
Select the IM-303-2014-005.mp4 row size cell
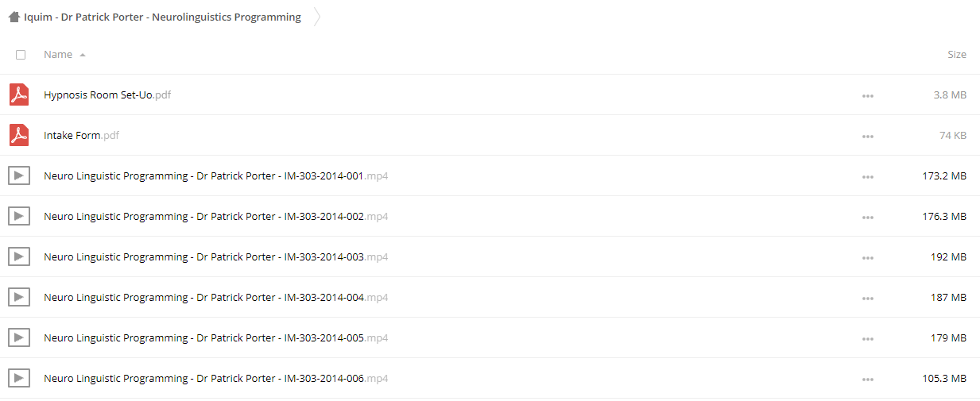(950, 337)
